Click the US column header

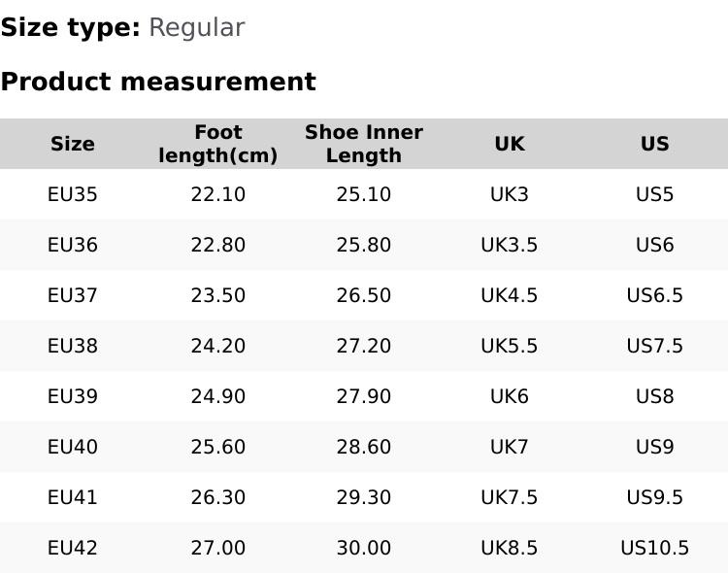(x=655, y=144)
